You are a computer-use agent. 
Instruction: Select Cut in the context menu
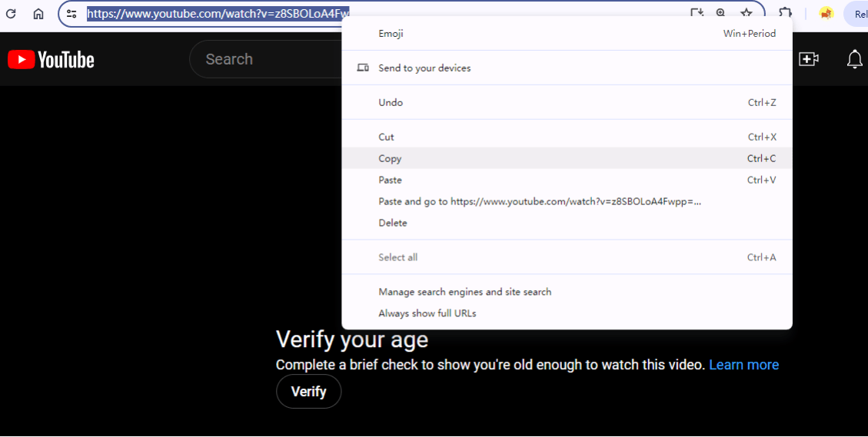(x=386, y=137)
